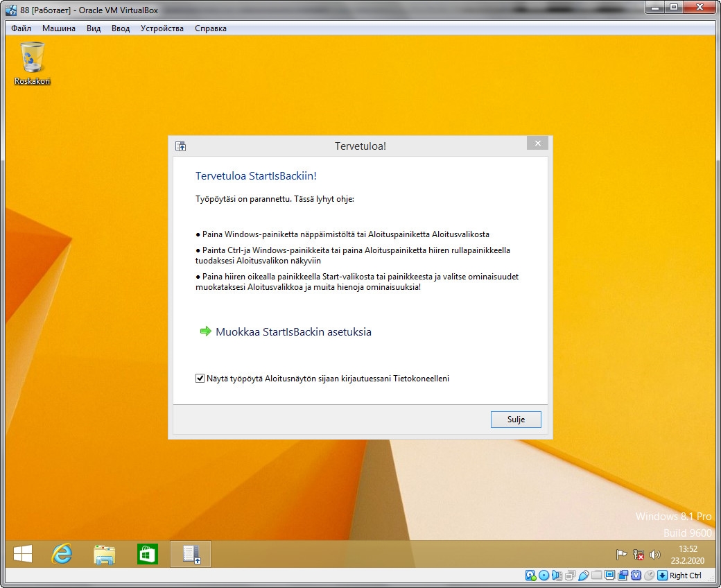Image resolution: width=721 pixels, height=588 pixels.
Task: Open the Файл menu
Action: [x=21, y=28]
